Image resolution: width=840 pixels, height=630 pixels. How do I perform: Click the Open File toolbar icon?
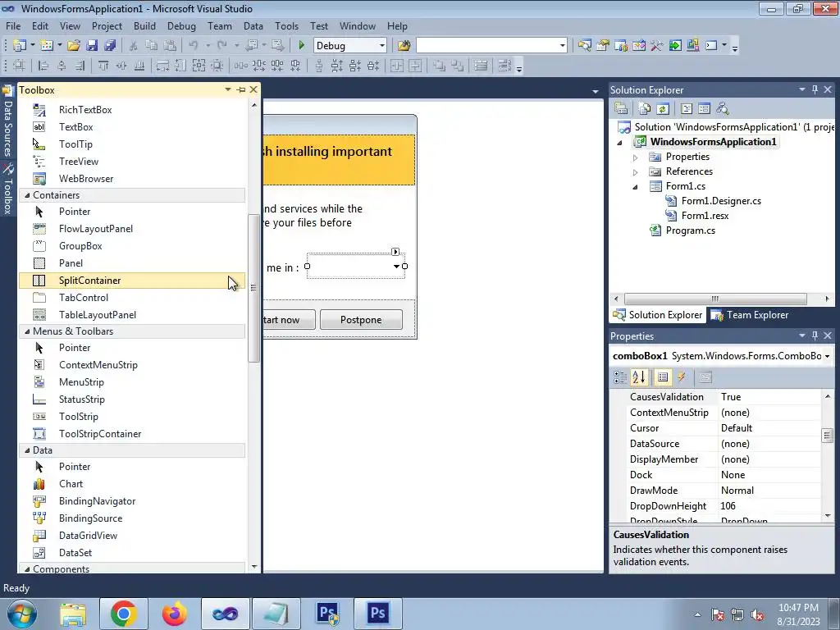point(73,46)
